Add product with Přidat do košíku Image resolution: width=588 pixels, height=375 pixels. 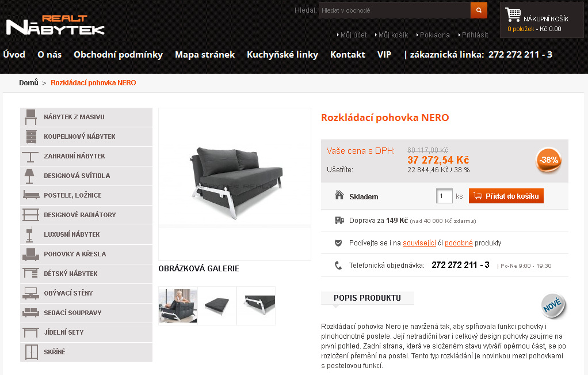(x=506, y=196)
